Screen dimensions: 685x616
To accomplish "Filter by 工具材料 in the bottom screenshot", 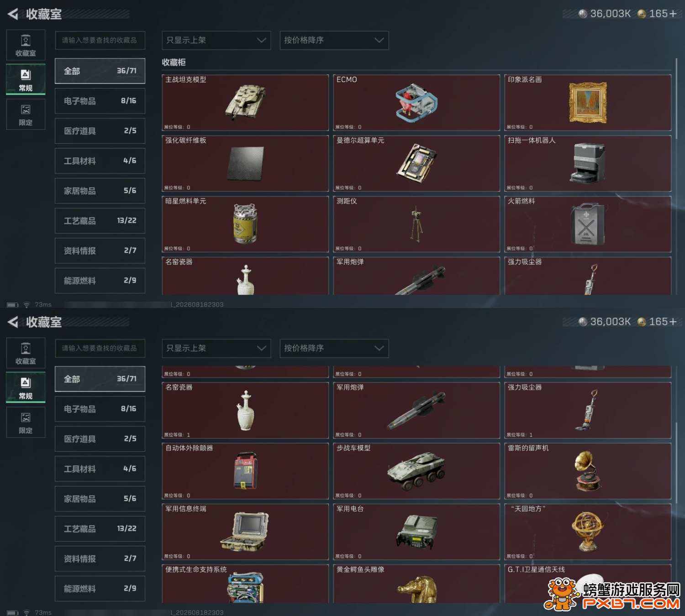I will tap(100, 469).
